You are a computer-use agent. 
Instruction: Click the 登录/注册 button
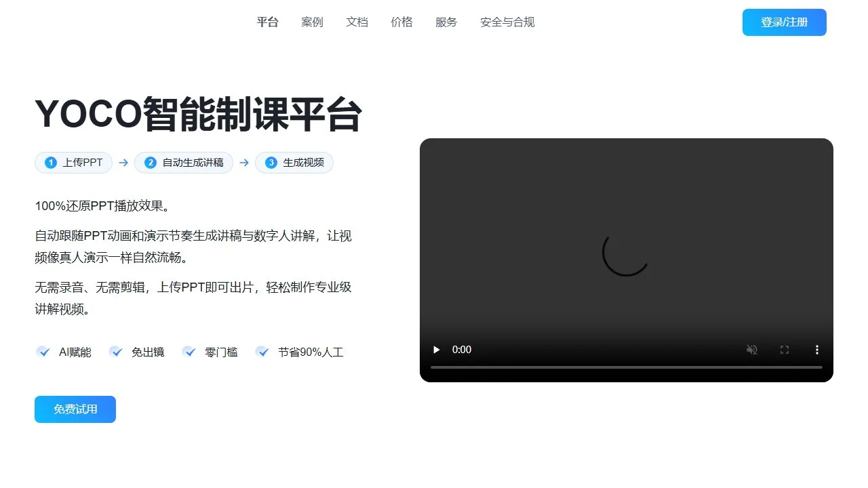tap(785, 22)
